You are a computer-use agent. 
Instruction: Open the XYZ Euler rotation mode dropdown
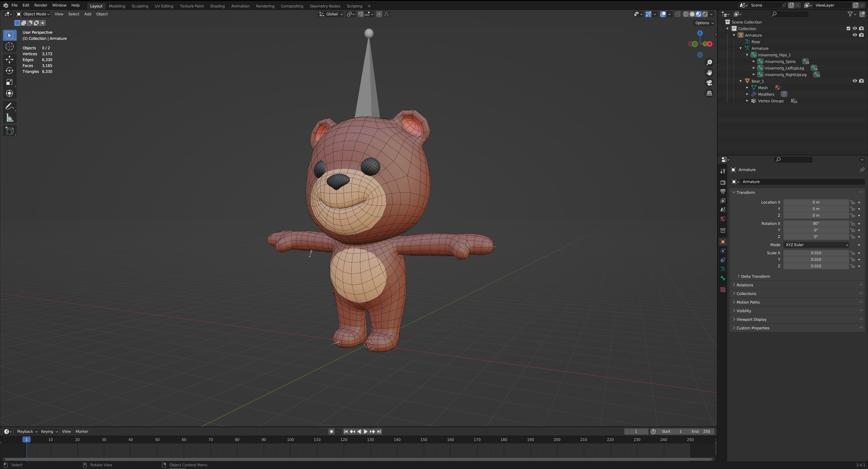(x=816, y=245)
